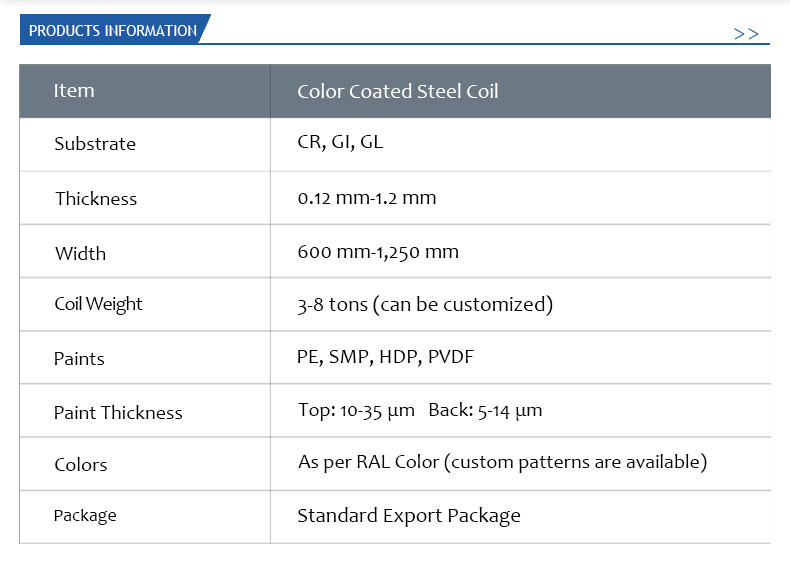Select the Width row label
This screenshot has height=562, width=790.
[81, 253]
